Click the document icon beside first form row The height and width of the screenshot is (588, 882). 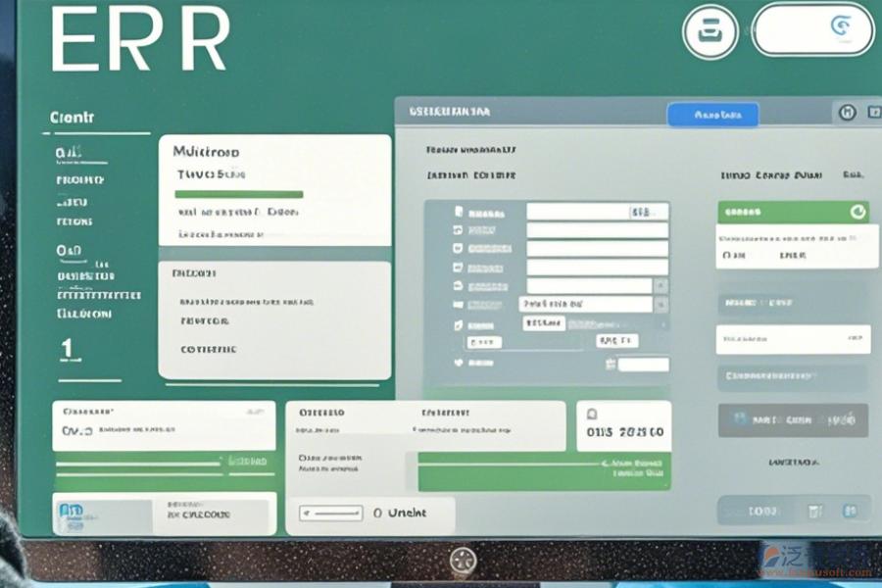[x=458, y=212]
